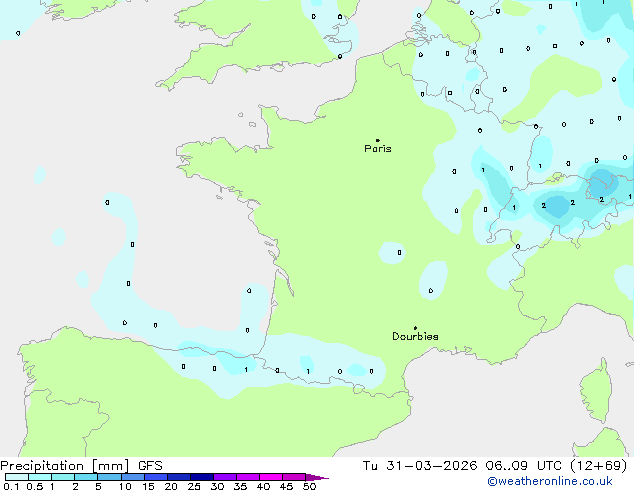Click the '30' legend scale label

pyautogui.click(x=217, y=486)
